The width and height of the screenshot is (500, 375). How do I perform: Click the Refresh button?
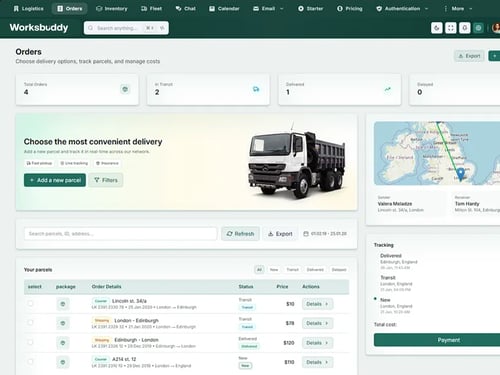pyautogui.click(x=240, y=234)
